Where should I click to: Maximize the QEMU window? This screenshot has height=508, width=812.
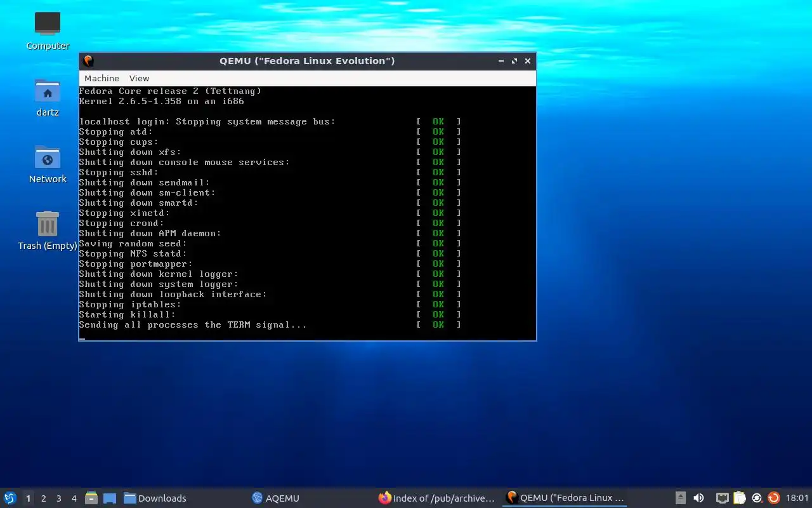tap(514, 61)
